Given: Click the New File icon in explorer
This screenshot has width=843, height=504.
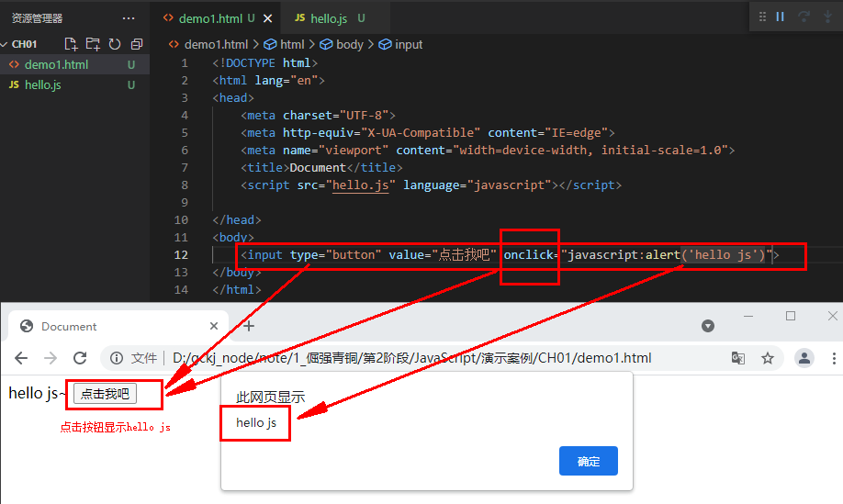Looking at the screenshot, I should 71,44.
